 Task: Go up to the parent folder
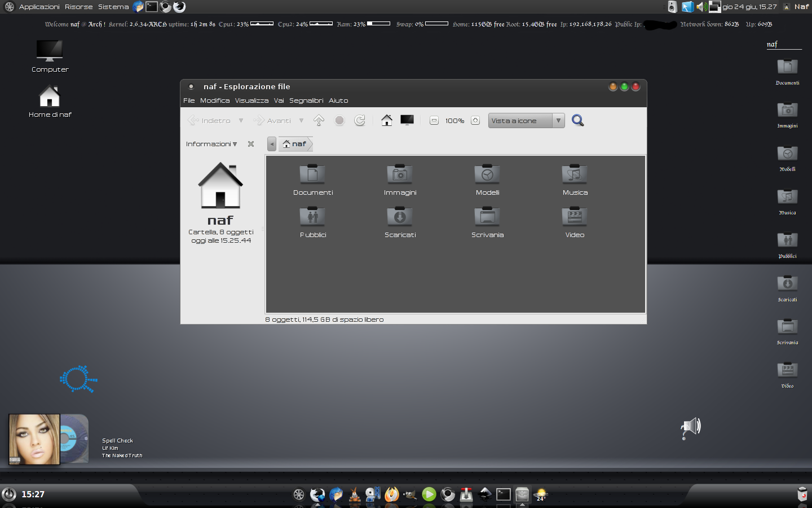319,120
